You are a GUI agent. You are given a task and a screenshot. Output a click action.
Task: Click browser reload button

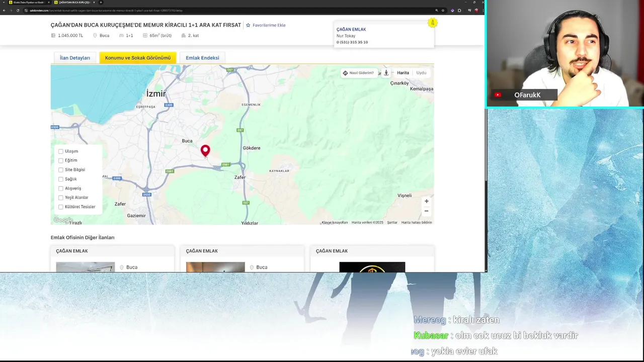[x=18, y=10]
